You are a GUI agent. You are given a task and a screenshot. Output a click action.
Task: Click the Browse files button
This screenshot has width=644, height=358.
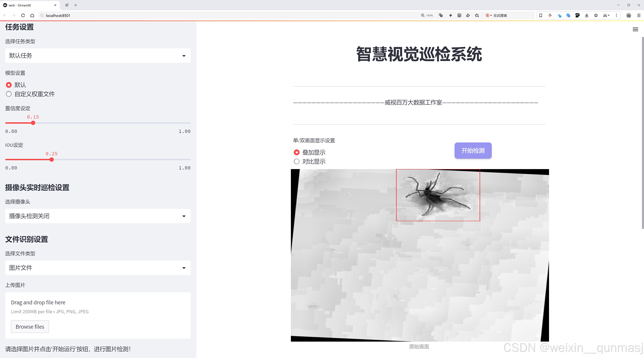30,326
